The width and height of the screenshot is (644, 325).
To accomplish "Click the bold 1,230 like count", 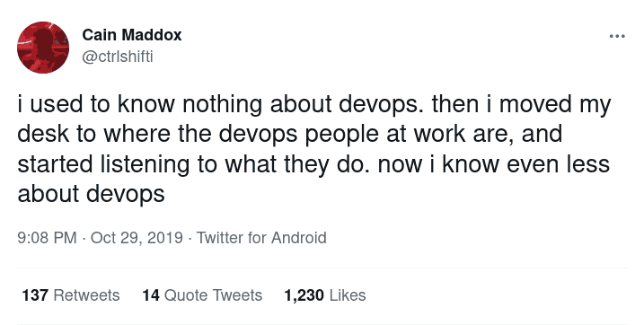I will [x=304, y=295].
